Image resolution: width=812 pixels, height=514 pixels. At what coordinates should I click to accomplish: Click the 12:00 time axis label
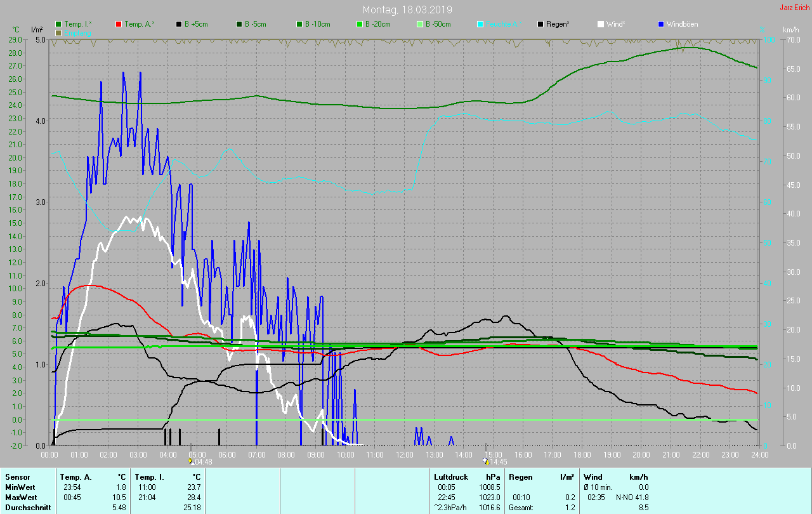click(404, 455)
